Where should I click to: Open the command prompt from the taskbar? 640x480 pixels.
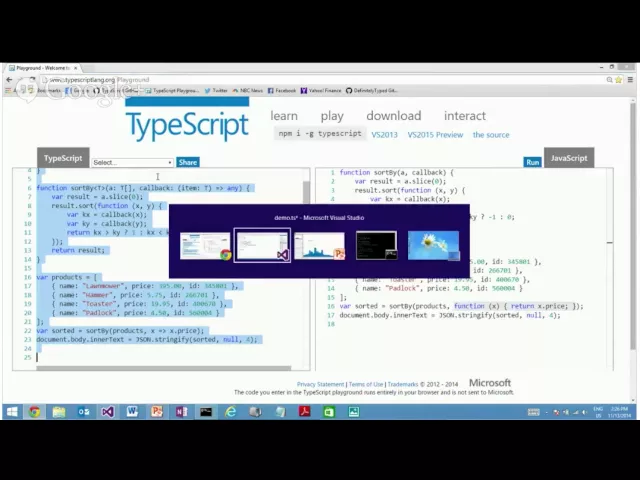[206, 412]
